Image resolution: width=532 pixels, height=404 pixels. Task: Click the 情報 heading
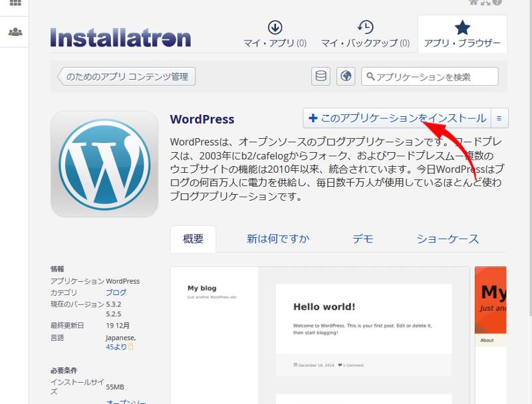pyautogui.click(x=57, y=268)
